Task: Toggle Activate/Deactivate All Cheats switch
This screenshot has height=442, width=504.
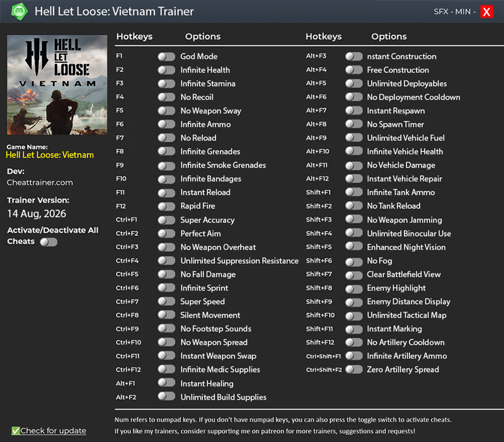Action: (x=49, y=242)
